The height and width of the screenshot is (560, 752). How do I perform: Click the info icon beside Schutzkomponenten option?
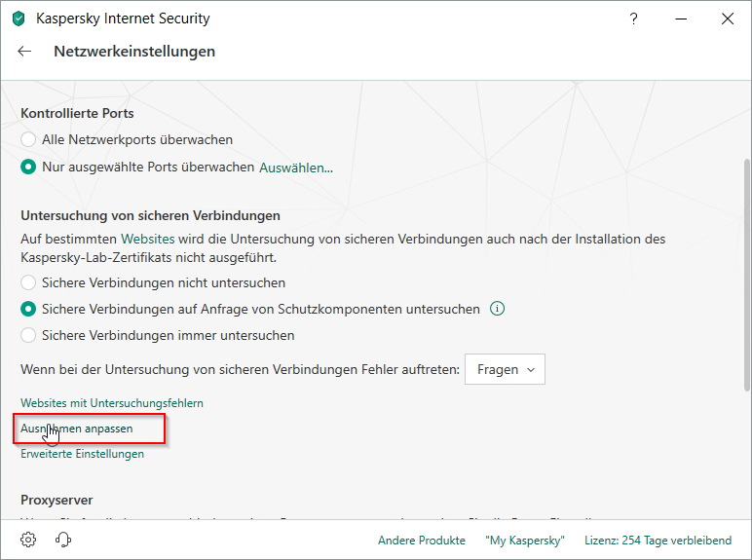point(498,309)
